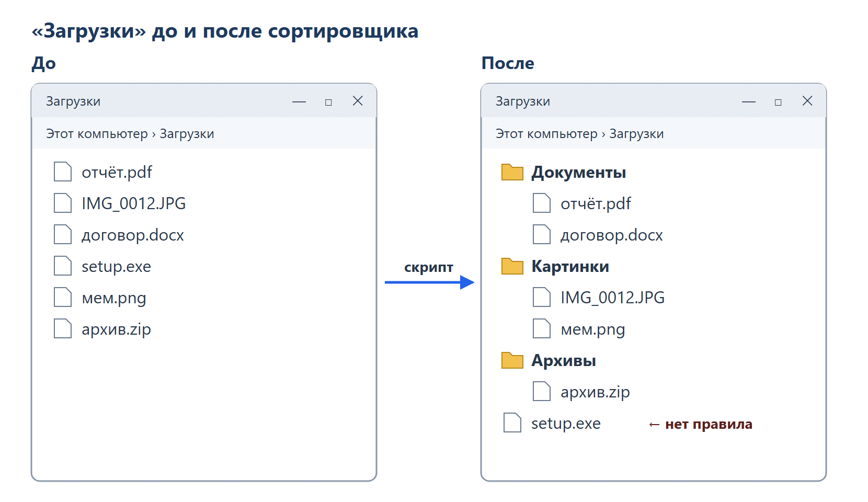868x502 pixels.
Task: Click the file icon next to договор.docx in the До window
Action: 63,234
